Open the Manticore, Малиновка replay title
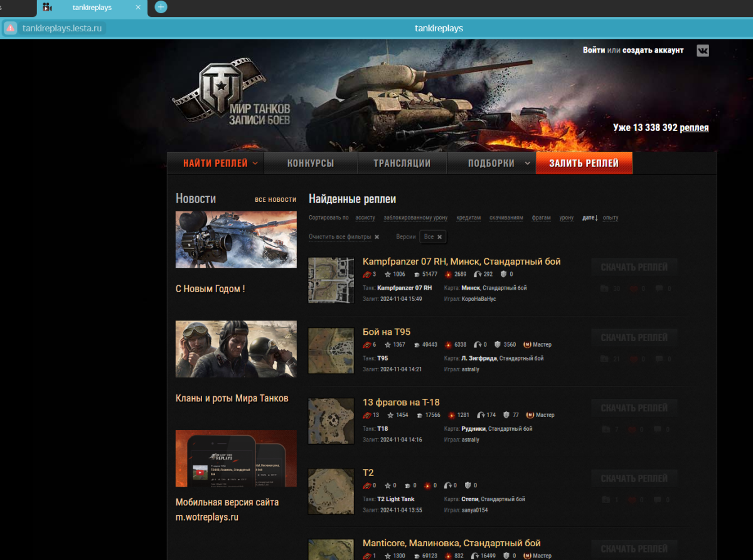 [451, 543]
